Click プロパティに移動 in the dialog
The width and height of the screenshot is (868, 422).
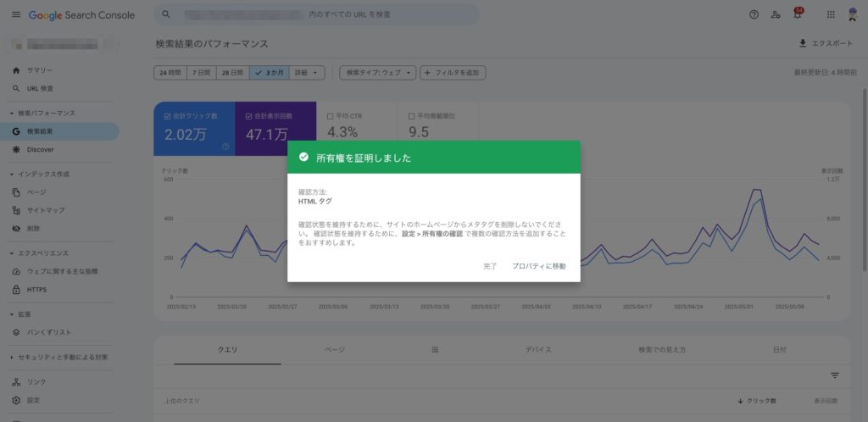pos(538,266)
